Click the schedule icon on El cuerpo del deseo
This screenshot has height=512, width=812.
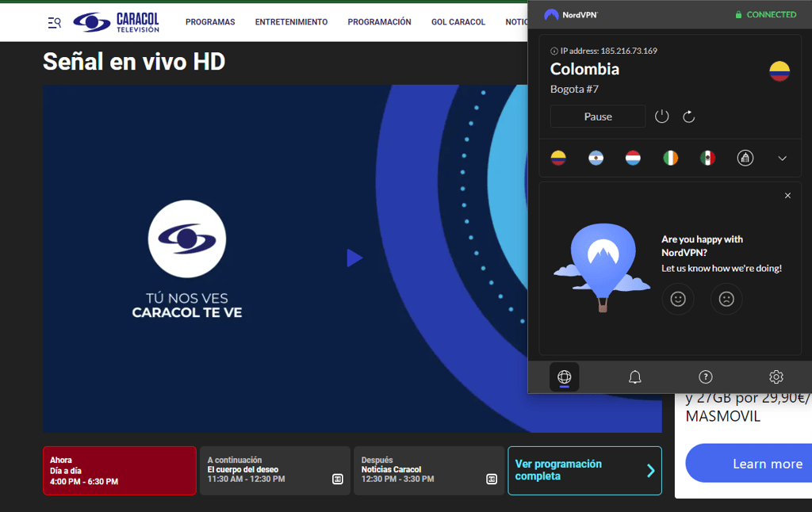(x=338, y=480)
